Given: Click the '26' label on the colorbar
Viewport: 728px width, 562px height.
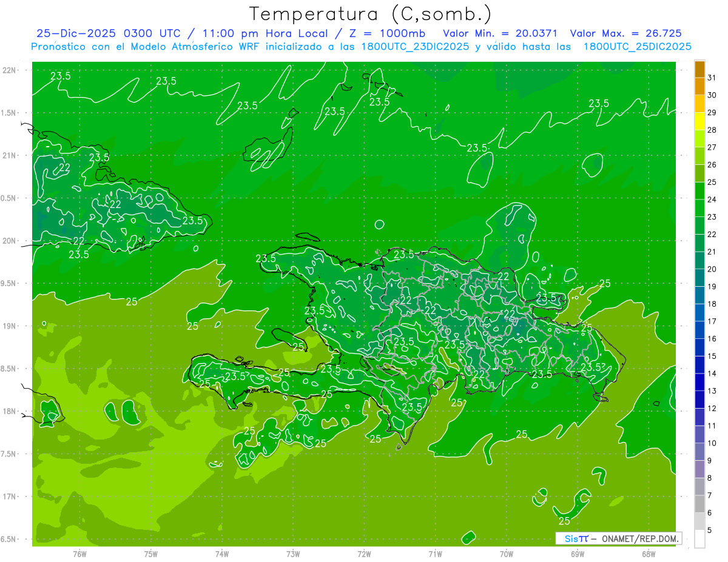Looking at the screenshot, I should [x=712, y=164].
